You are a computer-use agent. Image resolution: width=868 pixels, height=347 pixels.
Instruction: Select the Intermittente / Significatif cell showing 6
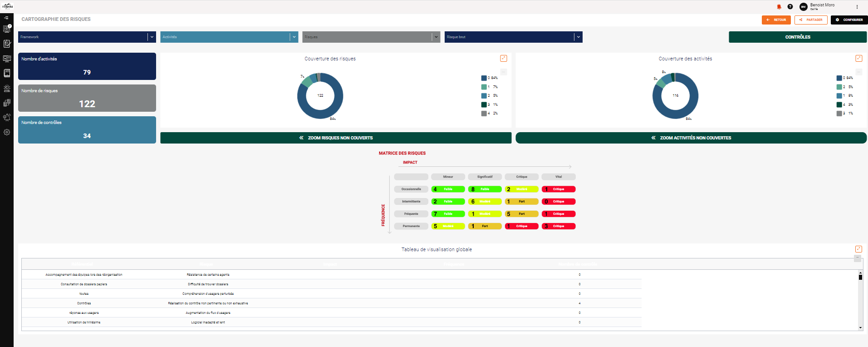coord(485,202)
